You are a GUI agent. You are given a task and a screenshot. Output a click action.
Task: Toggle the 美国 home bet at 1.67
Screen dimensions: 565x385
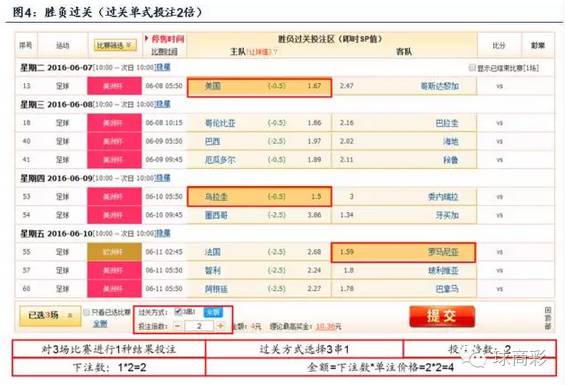[259, 87]
